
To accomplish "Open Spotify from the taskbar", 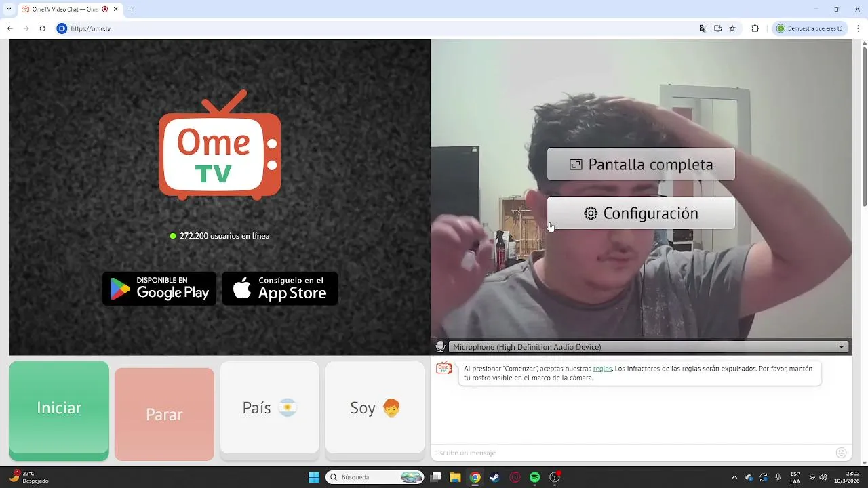I will pos(534,477).
